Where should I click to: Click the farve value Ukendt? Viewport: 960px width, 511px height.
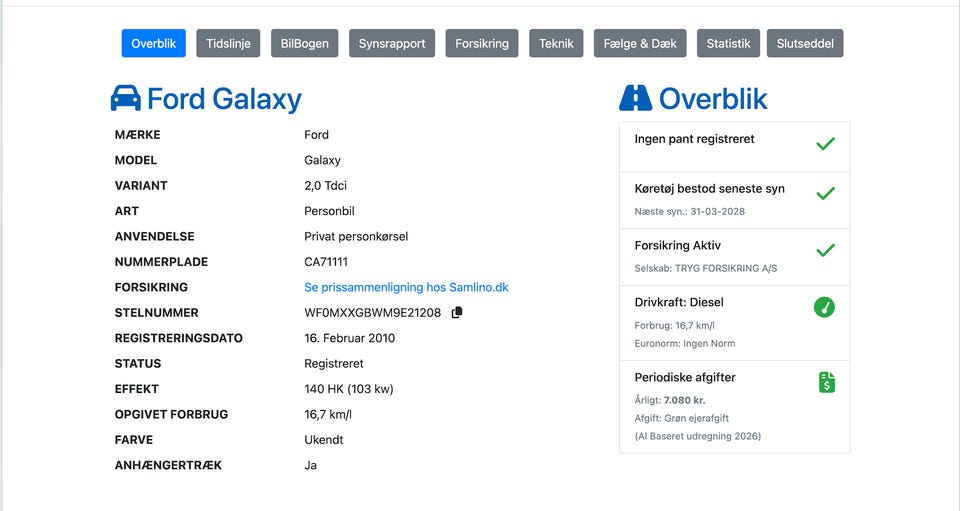point(324,439)
